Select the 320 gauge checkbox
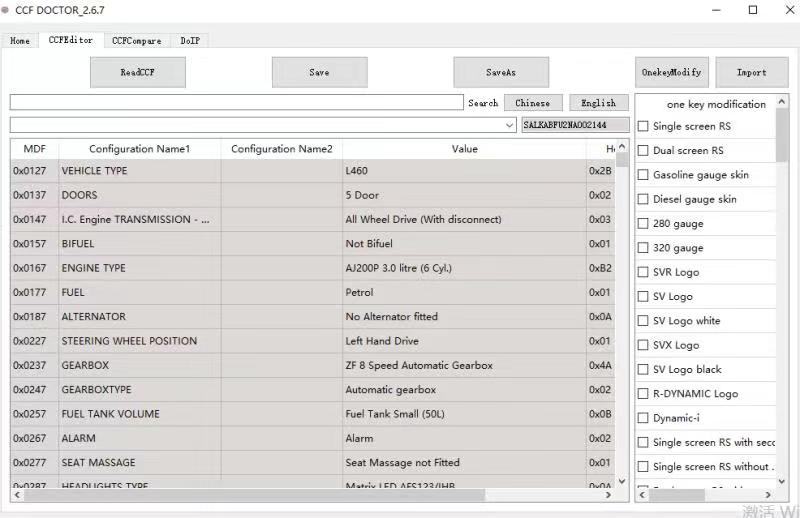The height and width of the screenshot is (518, 800). click(x=643, y=248)
